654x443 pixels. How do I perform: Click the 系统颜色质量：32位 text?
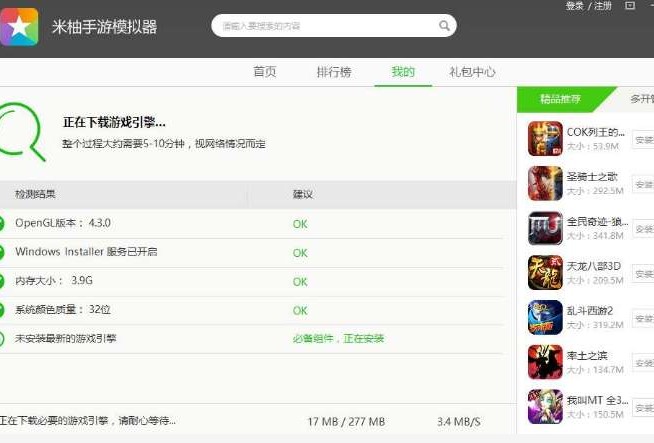click(63, 310)
